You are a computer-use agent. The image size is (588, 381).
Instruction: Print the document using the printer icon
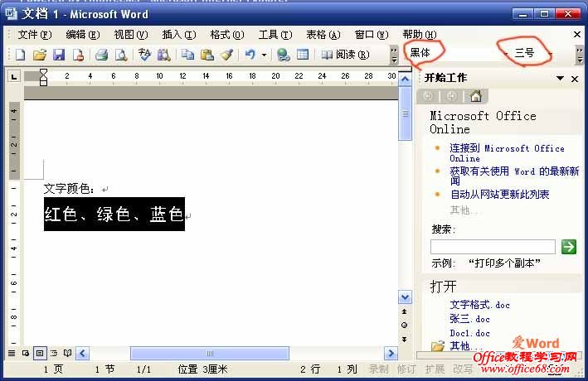tap(102, 55)
